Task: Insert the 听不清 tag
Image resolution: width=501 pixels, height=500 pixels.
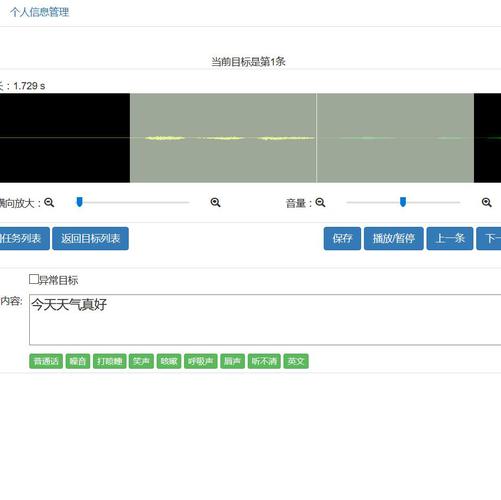Action: (264, 361)
